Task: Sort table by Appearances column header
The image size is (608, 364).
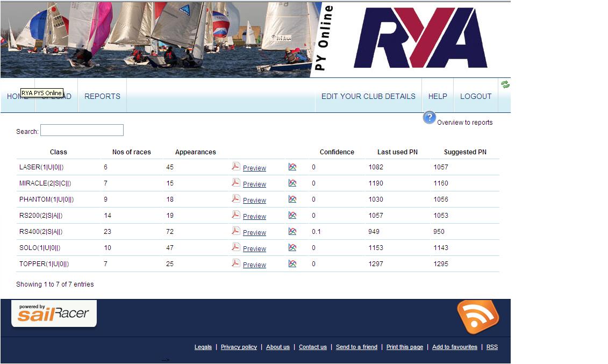Action: (196, 152)
